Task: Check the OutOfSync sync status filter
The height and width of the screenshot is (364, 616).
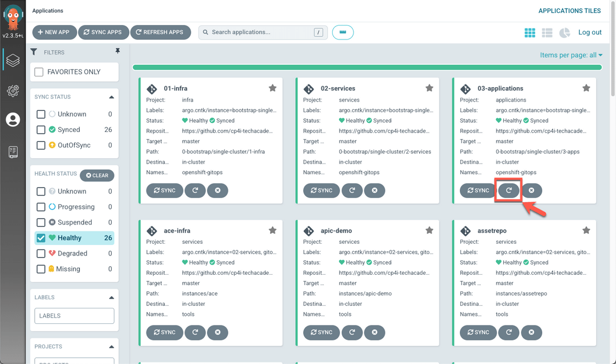Action: [x=41, y=145]
